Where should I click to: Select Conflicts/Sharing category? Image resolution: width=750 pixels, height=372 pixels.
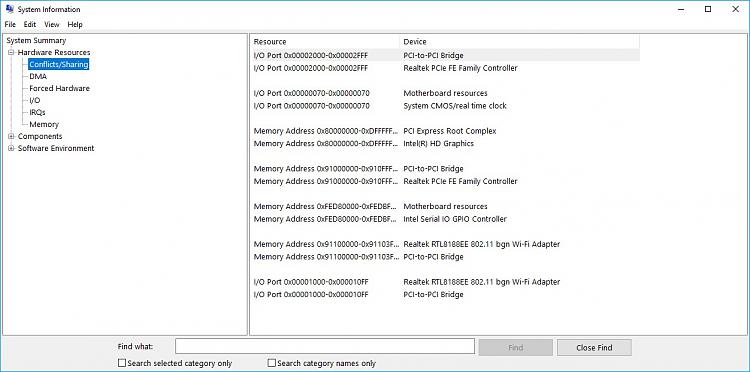coord(59,65)
